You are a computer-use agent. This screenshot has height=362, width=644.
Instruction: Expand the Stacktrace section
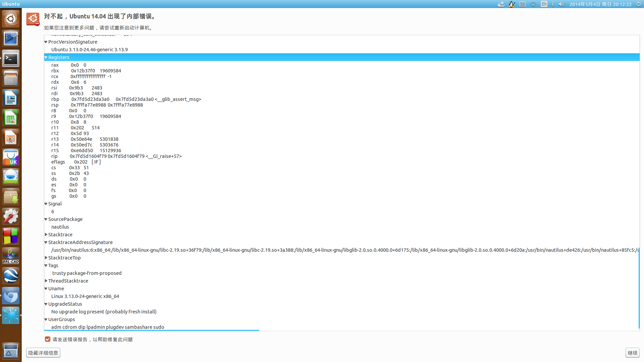(46, 235)
